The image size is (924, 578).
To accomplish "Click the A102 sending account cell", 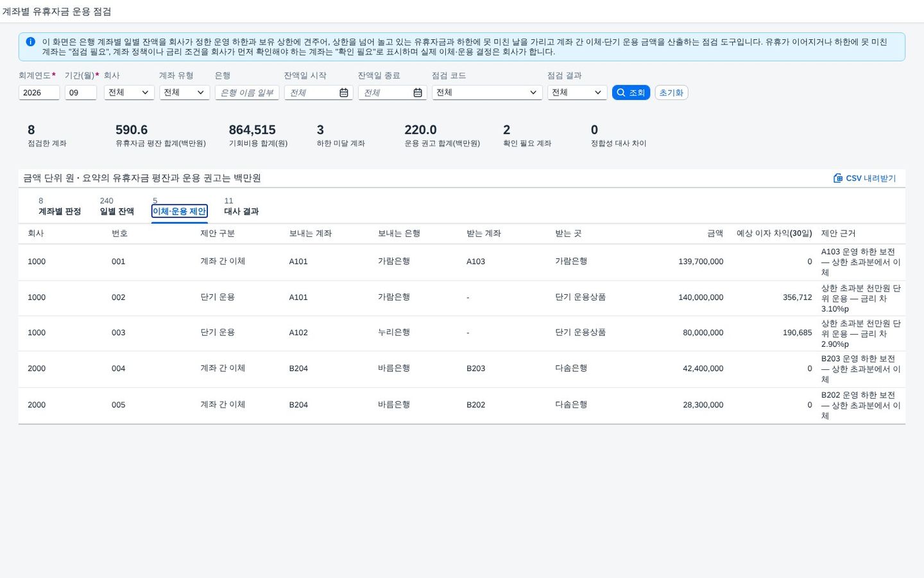I will (298, 333).
